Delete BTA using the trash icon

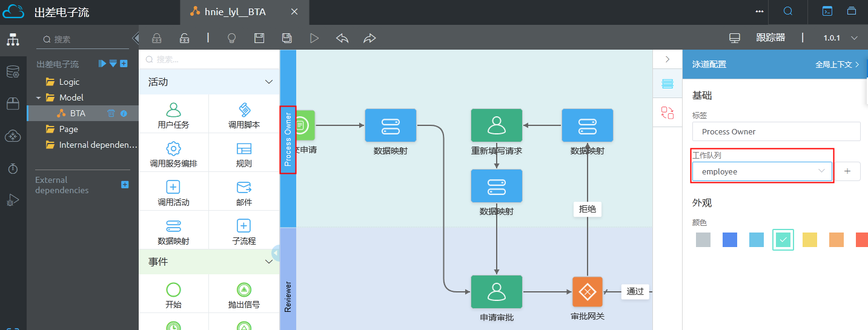(111, 113)
